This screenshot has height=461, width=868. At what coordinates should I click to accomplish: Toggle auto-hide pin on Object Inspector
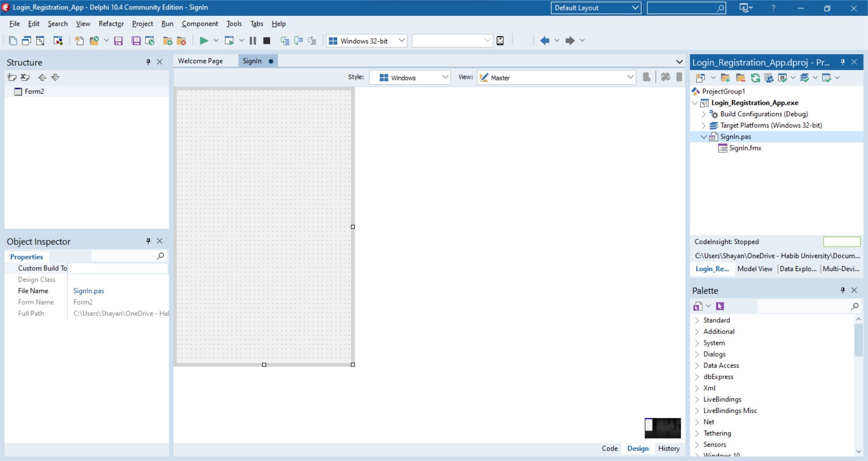pyautogui.click(x=148, y=241)
